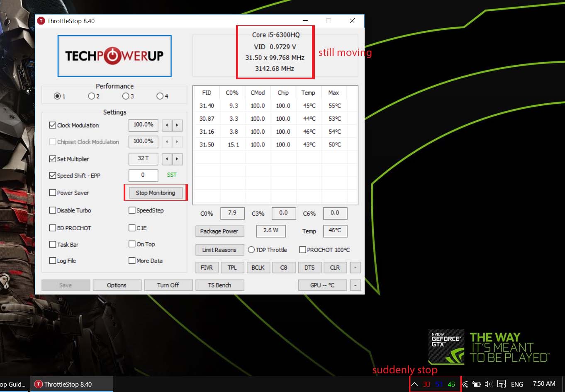Click the C0% value 15.1 cell
Screen dimensions: 565x392
(234, 144)
